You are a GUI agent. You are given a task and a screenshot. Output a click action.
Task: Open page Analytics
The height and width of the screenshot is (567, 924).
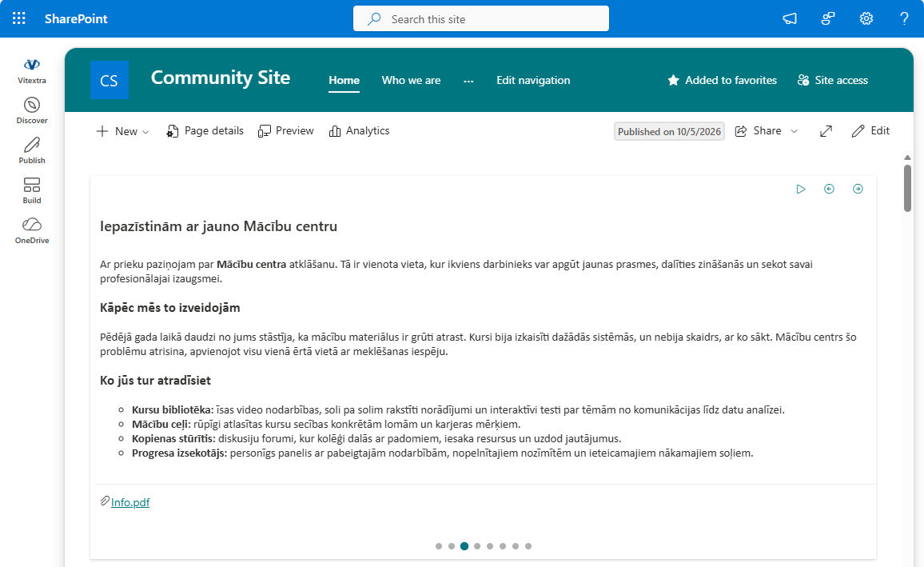click(x=359, y=131)
